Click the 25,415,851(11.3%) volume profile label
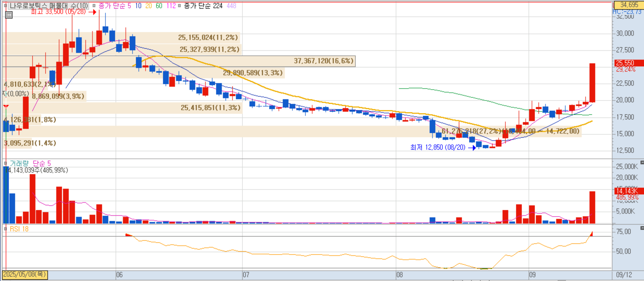Image resolution: width=644 pixels, height=281 pixels. point(210,108)
